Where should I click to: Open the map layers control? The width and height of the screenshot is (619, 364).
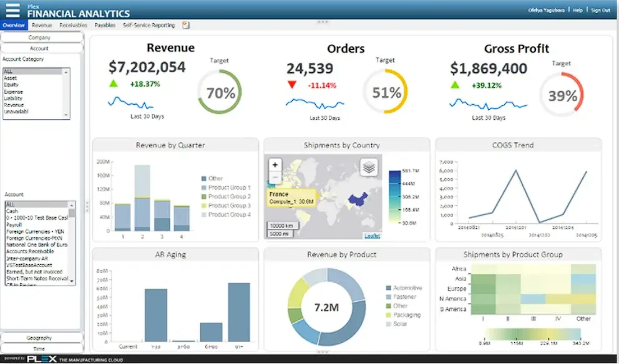click(369, 167)
